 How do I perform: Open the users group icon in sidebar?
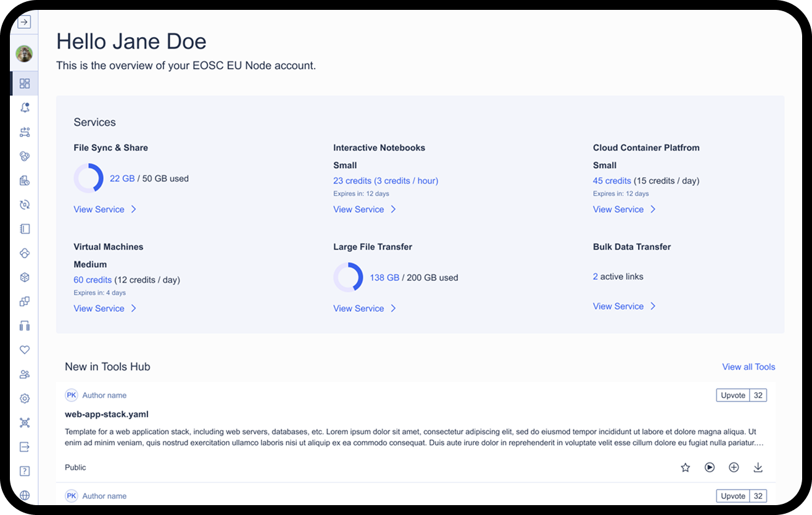coord(25,374)
